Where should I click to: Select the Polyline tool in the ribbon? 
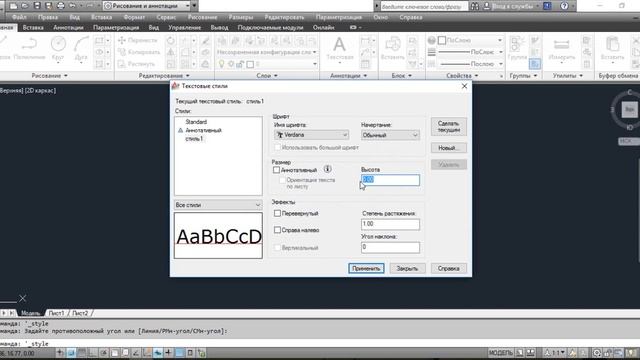[29, 48]
